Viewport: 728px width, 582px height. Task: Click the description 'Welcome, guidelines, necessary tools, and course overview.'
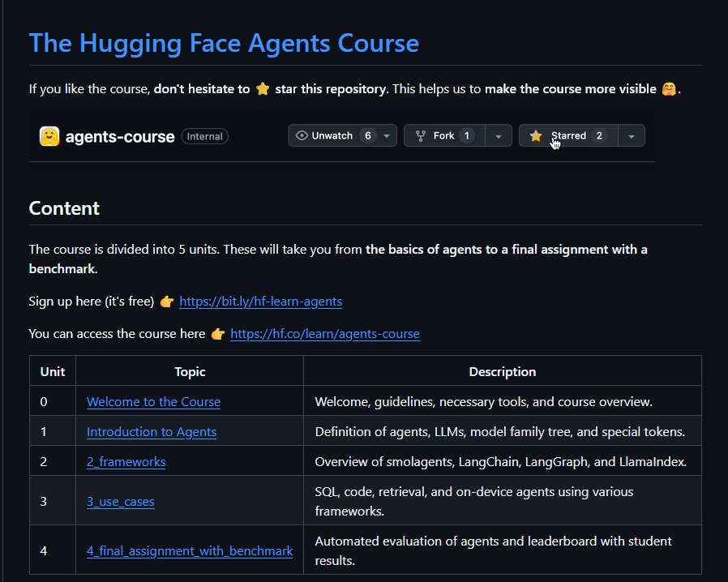point(484,401)
